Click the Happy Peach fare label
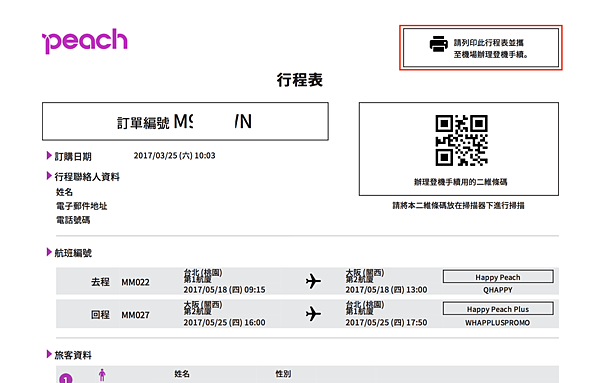 pyautogui.click(x=498, y=277)
